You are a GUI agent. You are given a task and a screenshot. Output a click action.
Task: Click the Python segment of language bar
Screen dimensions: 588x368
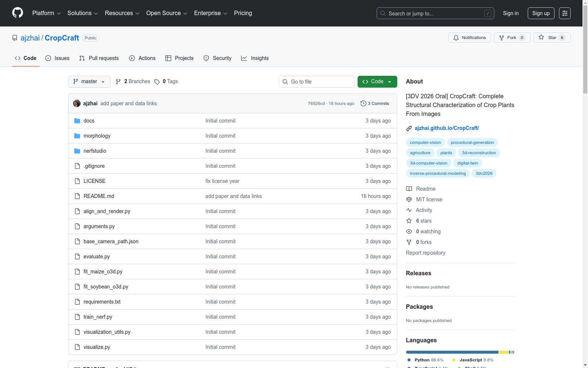(452, 352)
